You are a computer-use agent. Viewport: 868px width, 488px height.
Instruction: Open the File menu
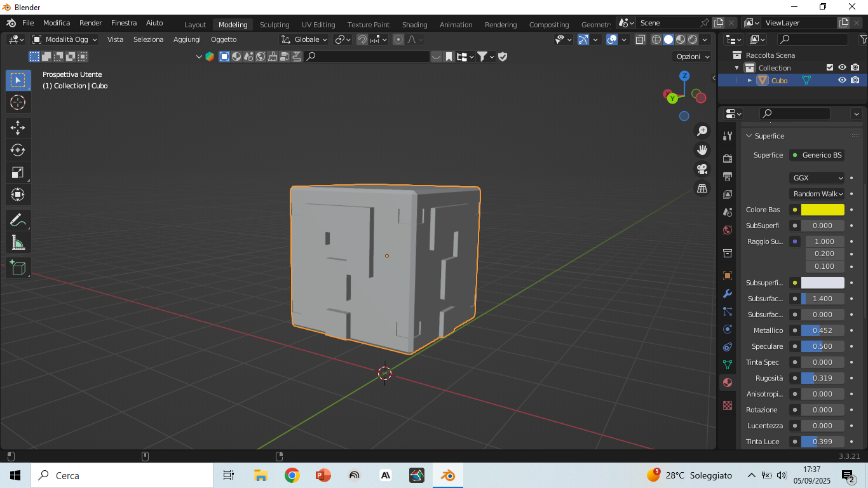coord(28,23)
